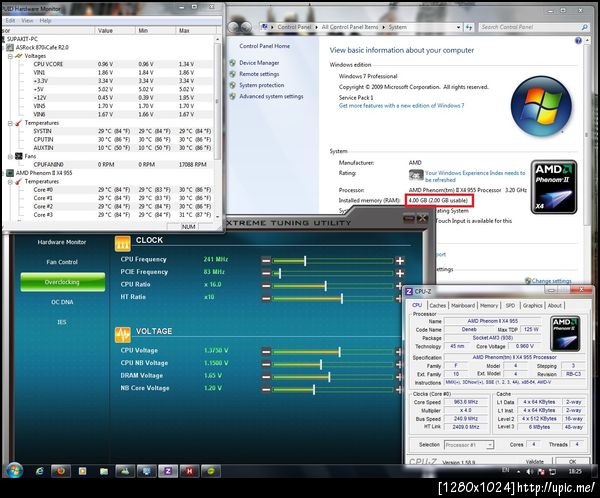Open Device Manager link
The image size is (600, 498).
pos(259,63)
